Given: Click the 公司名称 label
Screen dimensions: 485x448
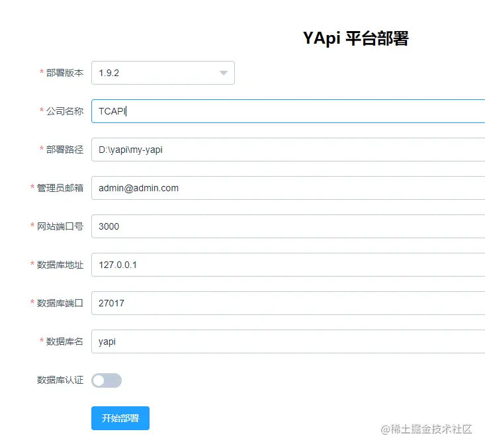Looking at the screenshot, I should point(65,111).
